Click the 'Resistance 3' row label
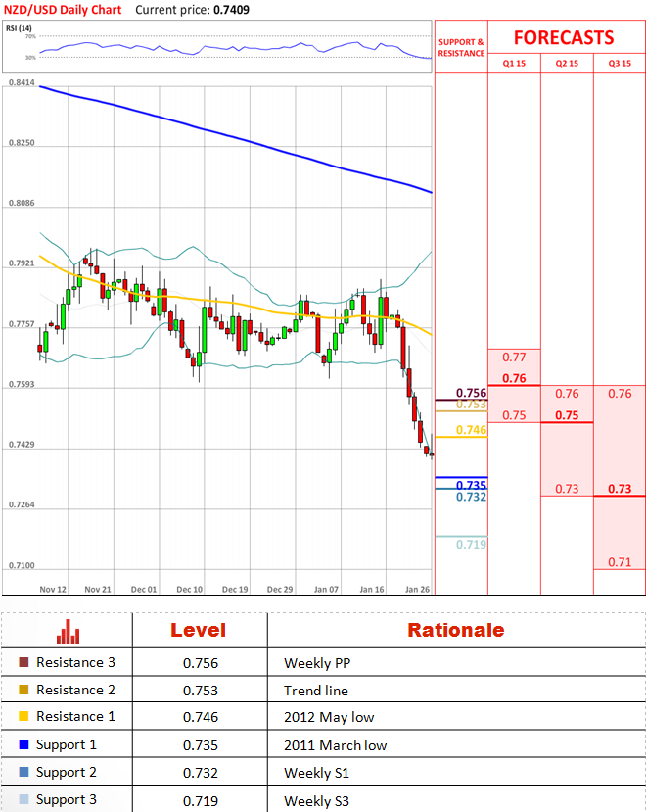 pyautogui.click(x=75, y=662)
